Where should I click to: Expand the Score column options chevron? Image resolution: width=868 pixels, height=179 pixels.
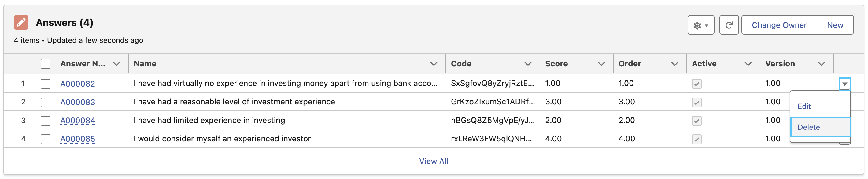tap(601, 64)
